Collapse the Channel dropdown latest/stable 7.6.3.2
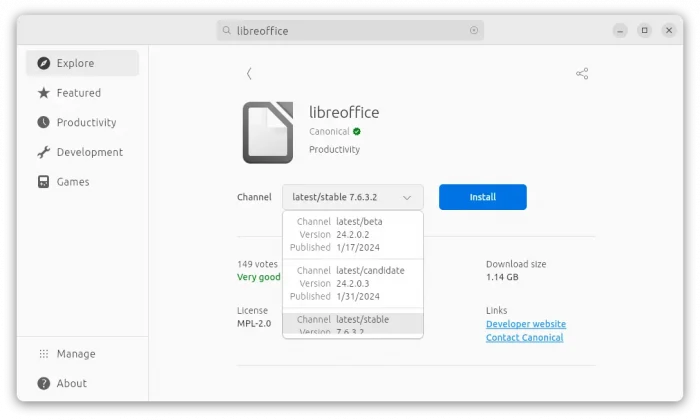 tap(352, 197)
